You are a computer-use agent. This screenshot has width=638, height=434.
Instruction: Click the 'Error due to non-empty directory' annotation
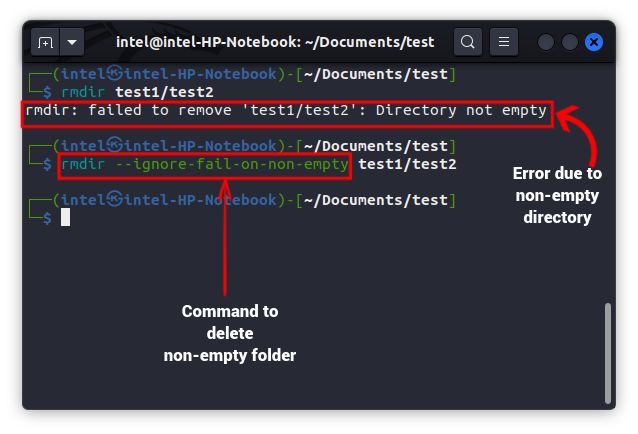point(558,195)
